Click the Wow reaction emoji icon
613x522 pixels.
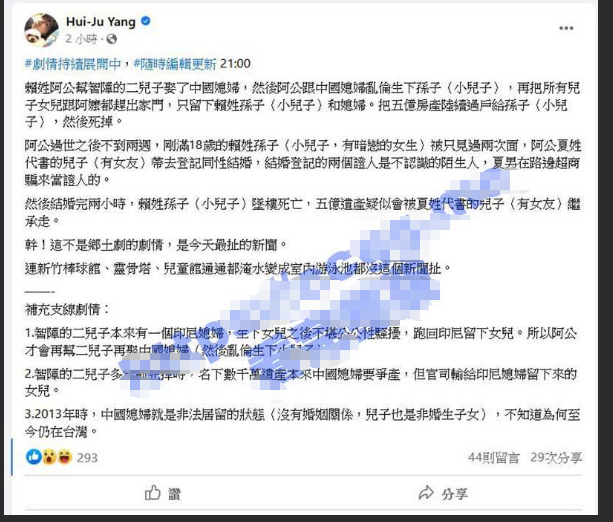coord(49,457)
